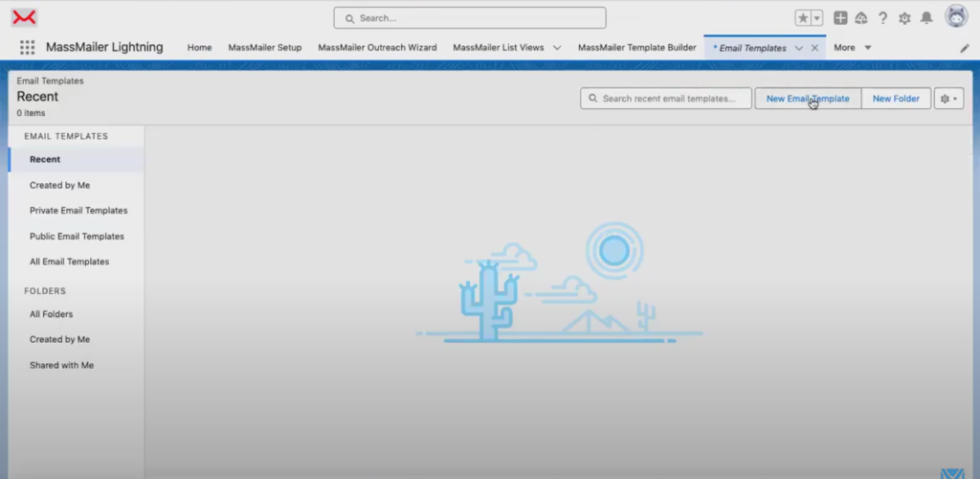Click the pencil edit navigation icon

[x=965, y=48]
